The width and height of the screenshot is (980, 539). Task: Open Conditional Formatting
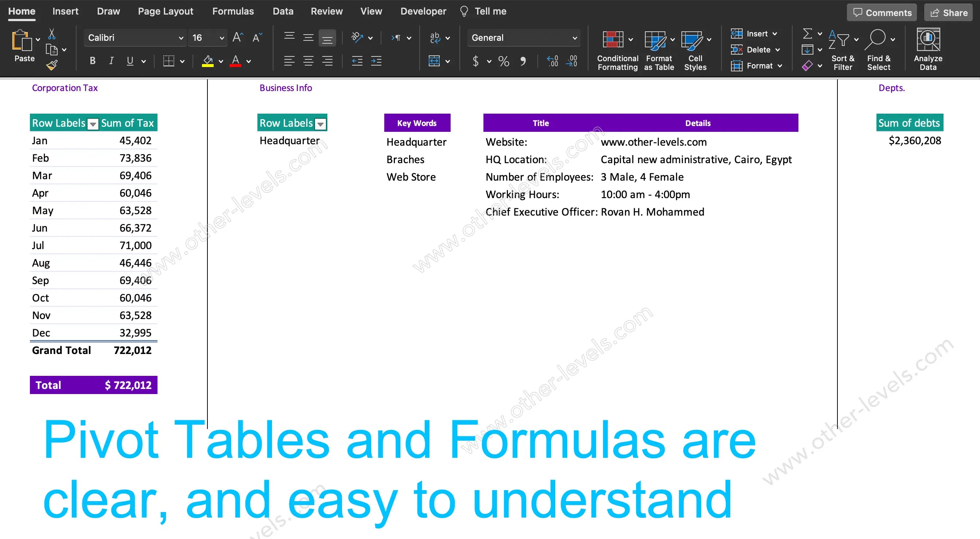[612, 40]
